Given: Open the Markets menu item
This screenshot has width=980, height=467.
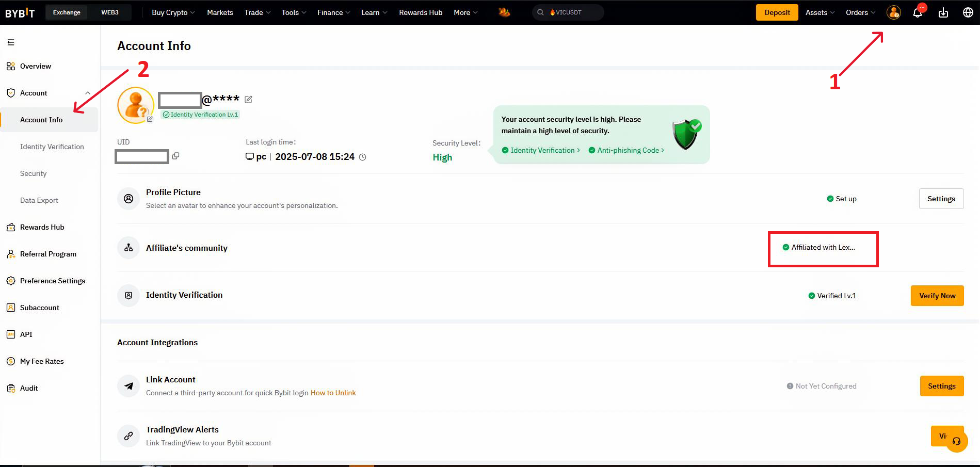Looking at the screenshot, I should 220,12.
